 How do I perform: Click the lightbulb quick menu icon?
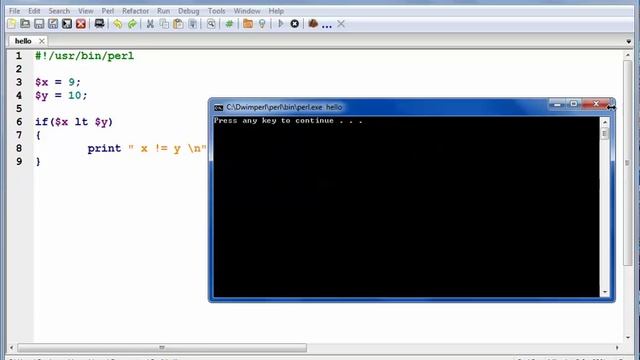point(262,24)
